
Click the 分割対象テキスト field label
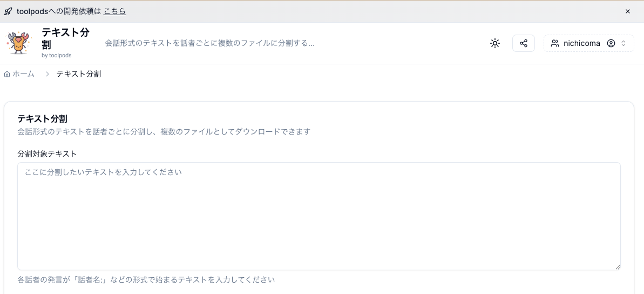pyautogui.click(x=47, y=153)
